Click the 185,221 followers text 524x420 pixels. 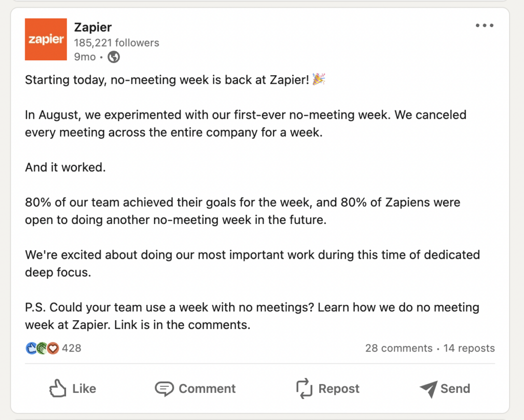tap(117, 42)
